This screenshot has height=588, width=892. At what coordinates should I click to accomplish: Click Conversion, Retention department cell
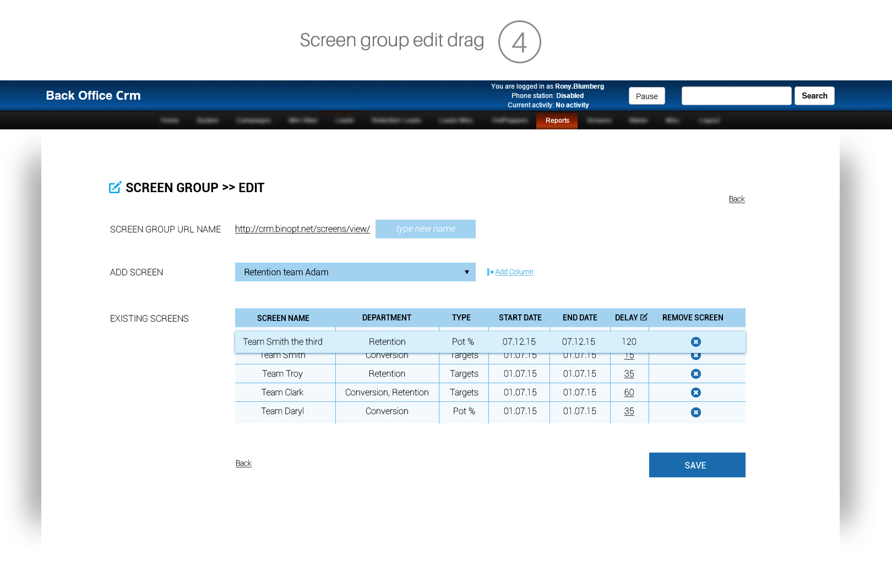(x=387, y=393)
